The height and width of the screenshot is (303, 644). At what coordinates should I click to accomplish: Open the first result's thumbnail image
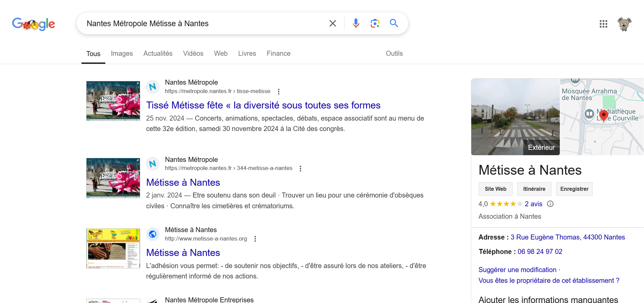113,101
